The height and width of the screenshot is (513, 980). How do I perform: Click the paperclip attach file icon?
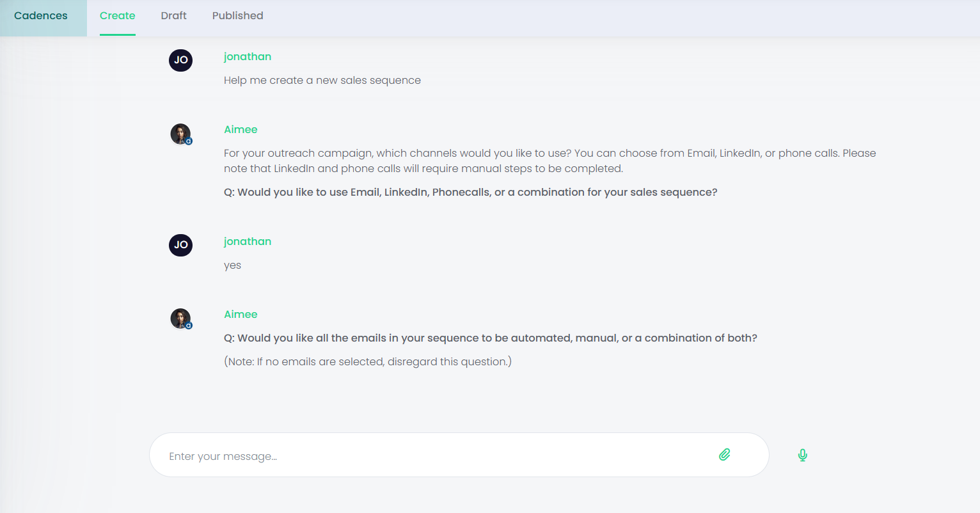pyautogui.click(x=724, y=455)
